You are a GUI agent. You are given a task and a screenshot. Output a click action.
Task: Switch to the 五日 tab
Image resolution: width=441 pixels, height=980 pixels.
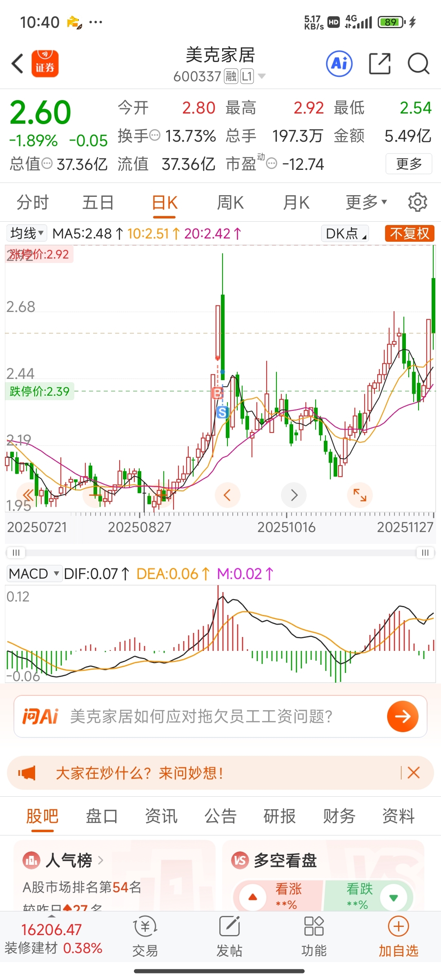(98, 202)
